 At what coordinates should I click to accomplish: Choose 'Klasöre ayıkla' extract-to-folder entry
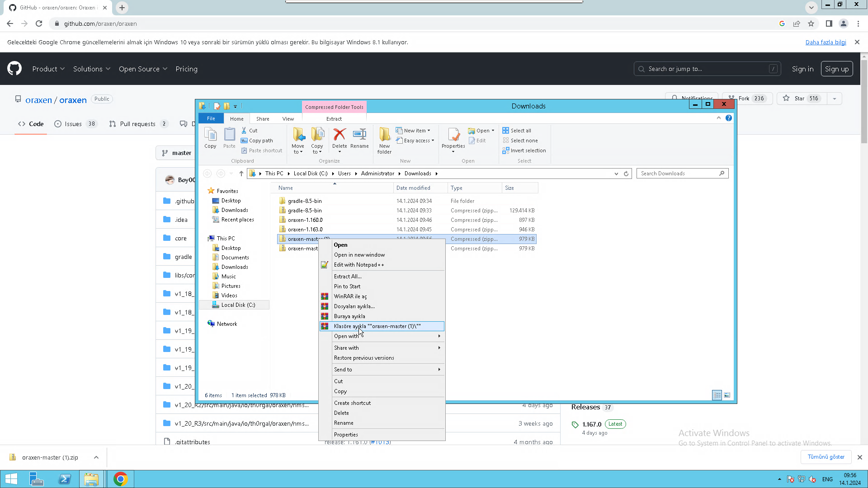click(x=382, y=326)
